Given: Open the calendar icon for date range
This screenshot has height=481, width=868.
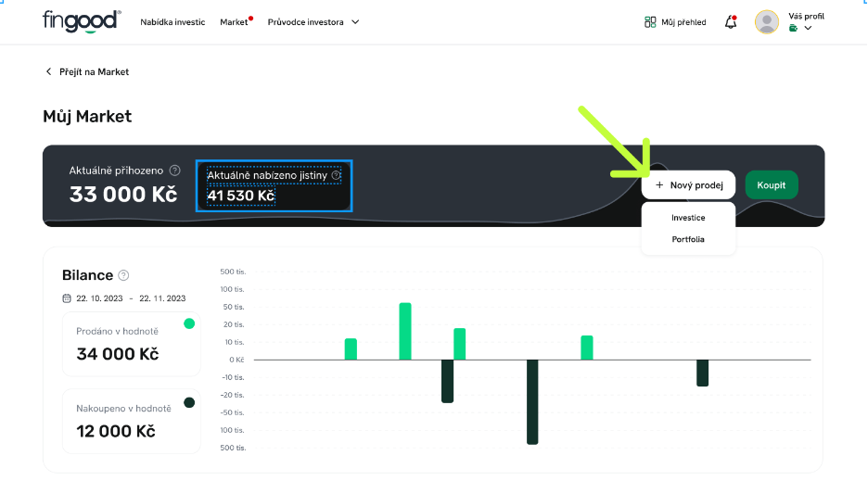Looking at the screenshot, I should (x=67, y=298).
